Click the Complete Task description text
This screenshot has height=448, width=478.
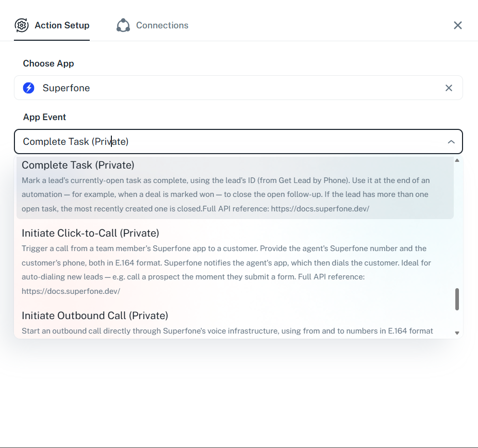pos(226,194)
